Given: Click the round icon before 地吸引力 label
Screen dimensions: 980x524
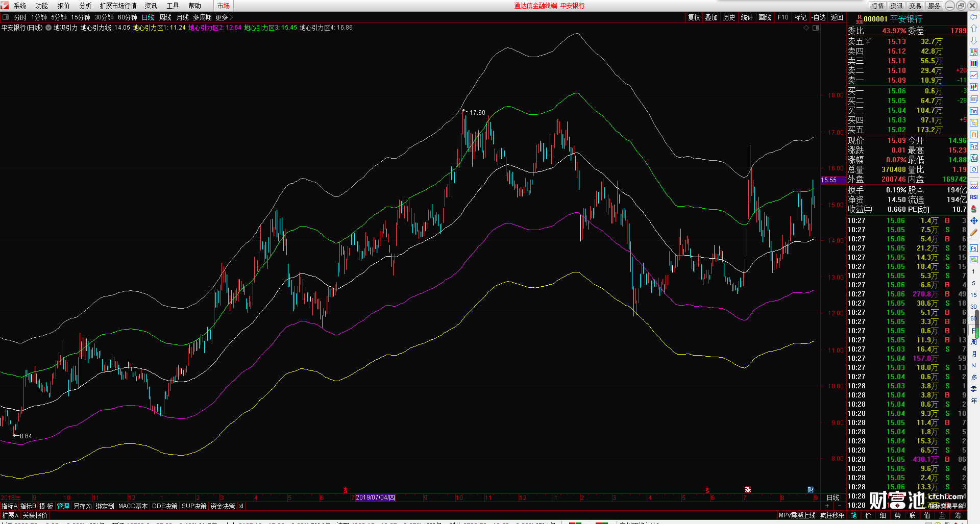Looking at the screenshot, I should click(x=48, y=28).
